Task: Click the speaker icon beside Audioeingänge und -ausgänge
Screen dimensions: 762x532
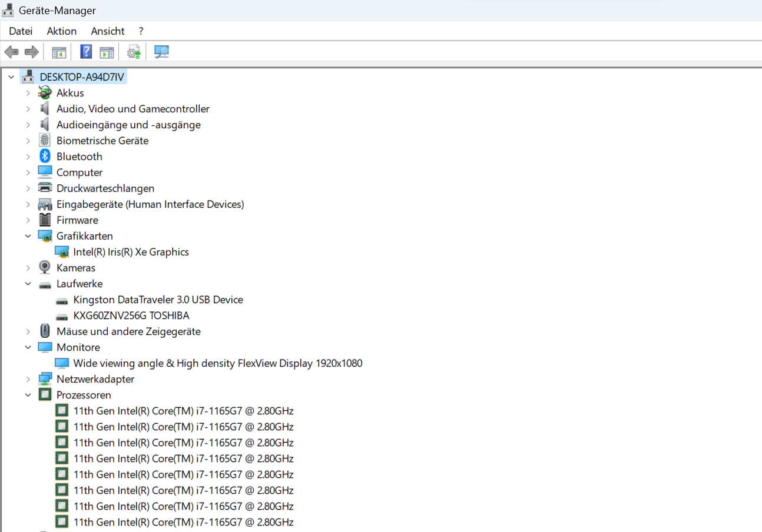Action: (45, 124)
